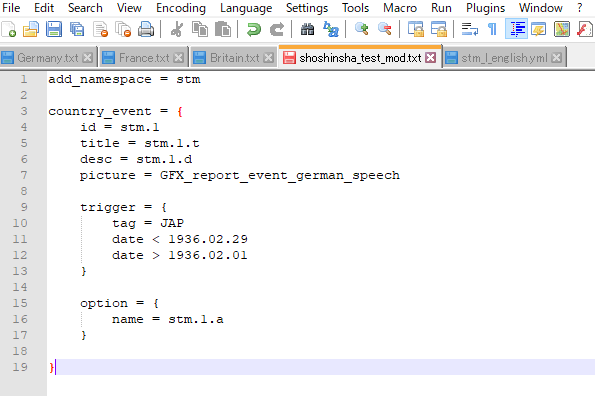Click the 'title = stm.1.t' line
Screen dimensions: 595x396
[140, 143]
